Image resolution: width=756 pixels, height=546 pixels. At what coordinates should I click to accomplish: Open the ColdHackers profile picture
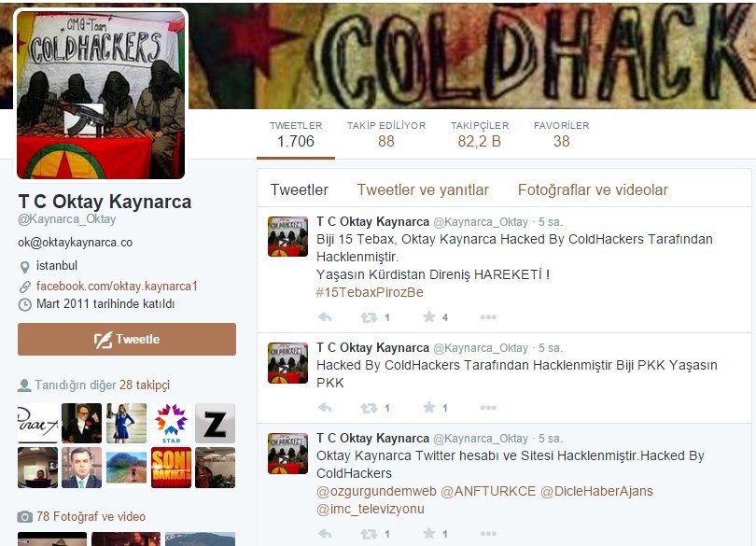(x=101, y=94)
